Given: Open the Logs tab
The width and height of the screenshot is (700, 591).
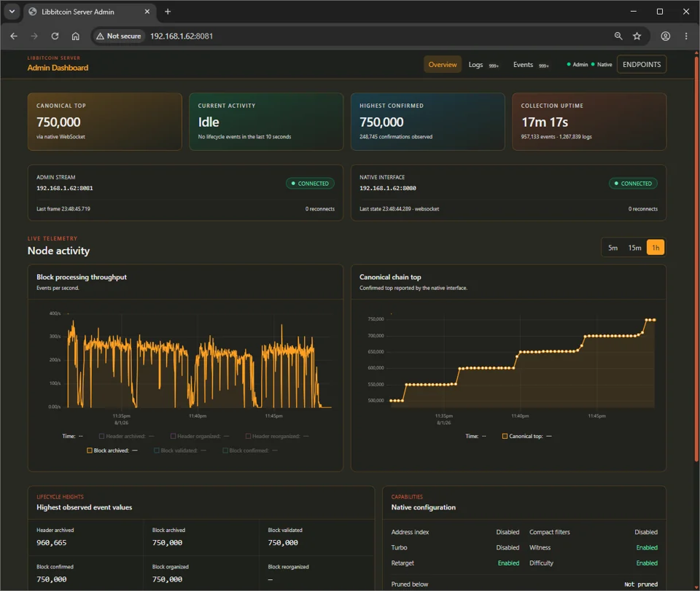Looking at the screenshot, I should click(483, 65).
